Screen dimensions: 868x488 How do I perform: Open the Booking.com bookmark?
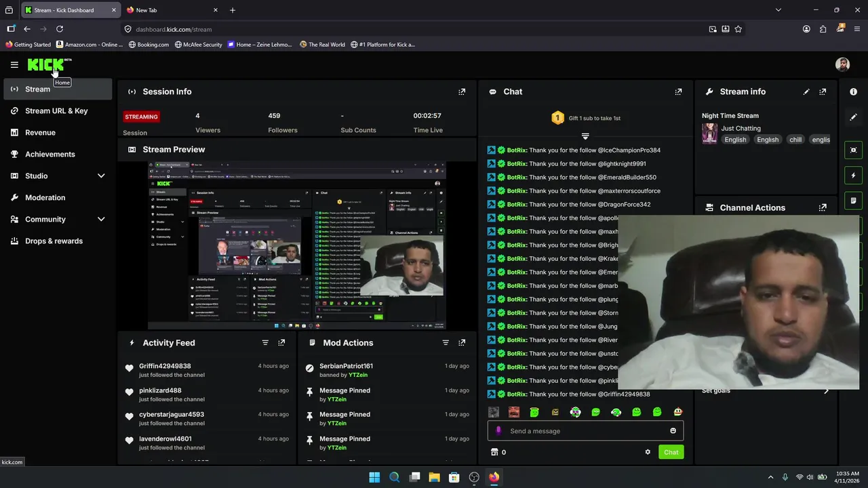pos(149,45)
